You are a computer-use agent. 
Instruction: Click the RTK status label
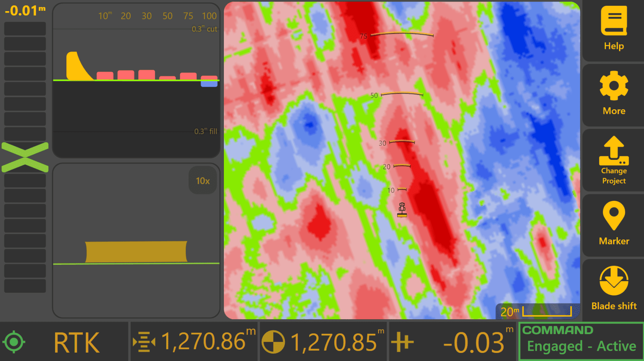pyautogui.click(x=77, y=343)
